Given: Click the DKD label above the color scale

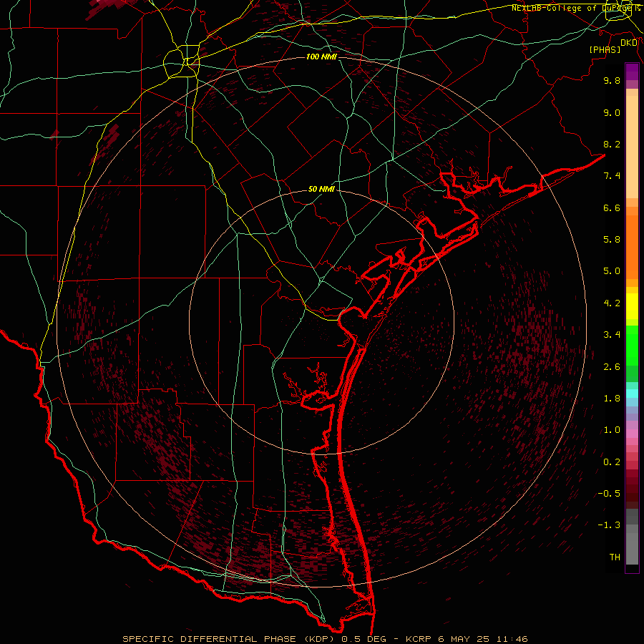Looking at the screenshot, I should [x=629, y=42].
